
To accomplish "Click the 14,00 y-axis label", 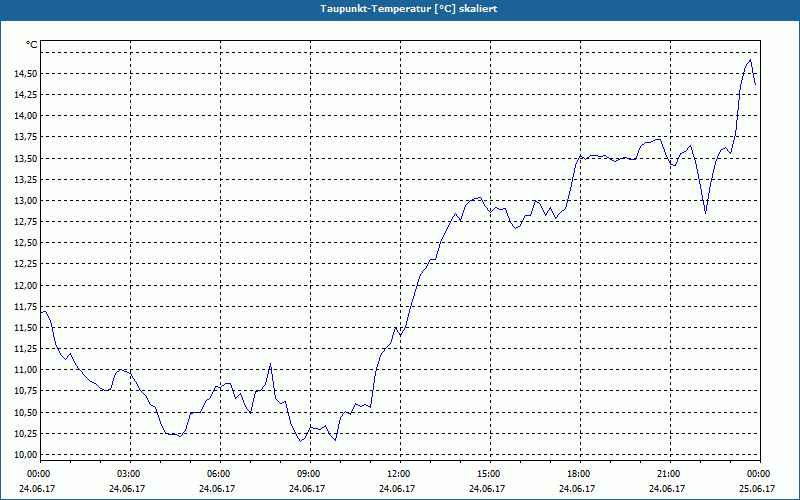I will [x=26, y=116].
